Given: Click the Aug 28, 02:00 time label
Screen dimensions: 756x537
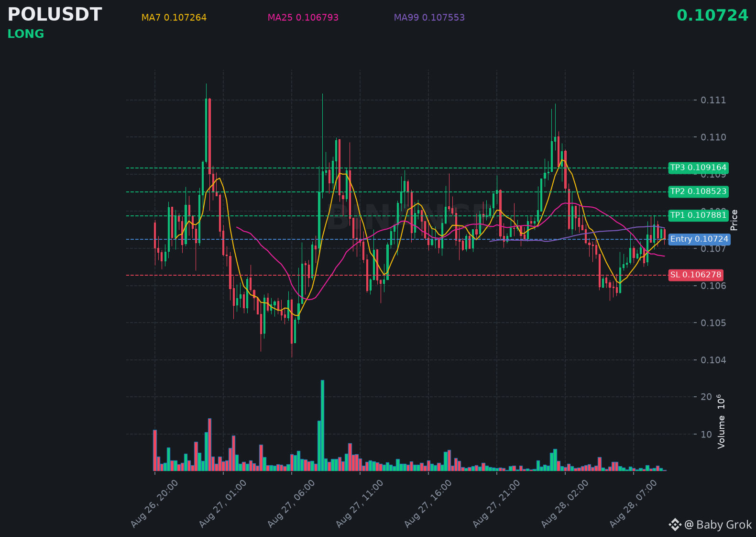Looking at the screenshot, I should (x=565, y=503).
